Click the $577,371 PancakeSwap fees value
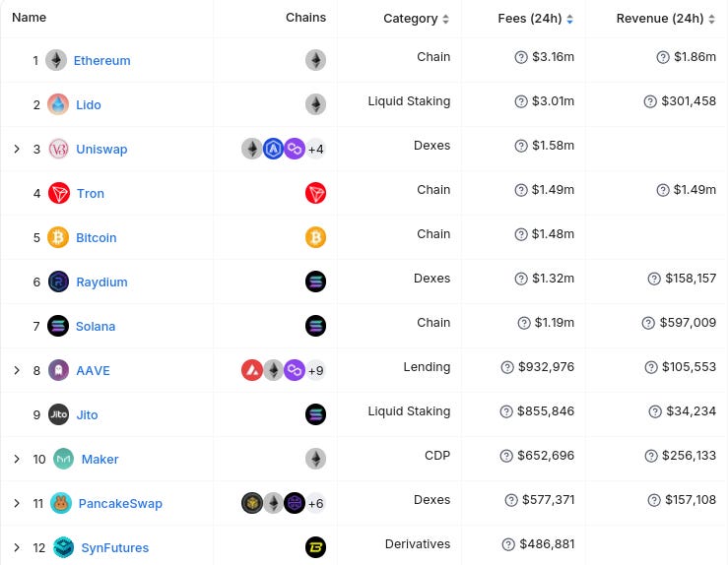This screenshot has width=728, height=565. coord(549,500)
